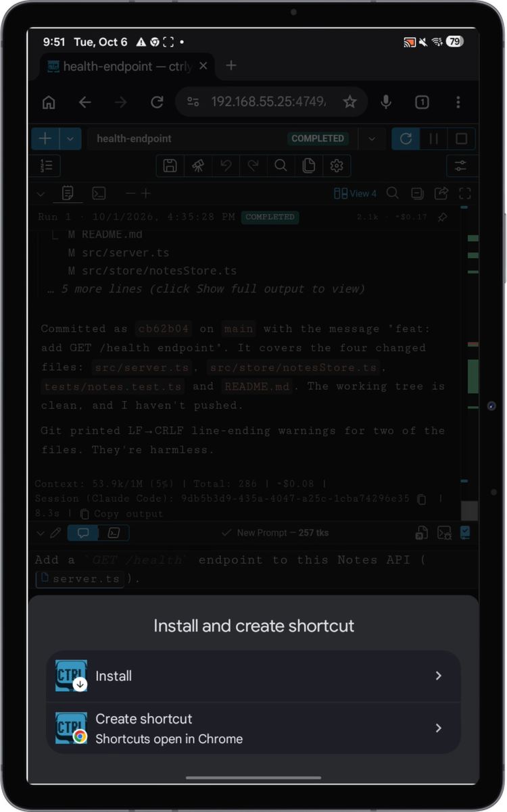Save with the floppy disk icon
Image resolution: width=507 pixels, height=812 pixels.
[170, 166]
